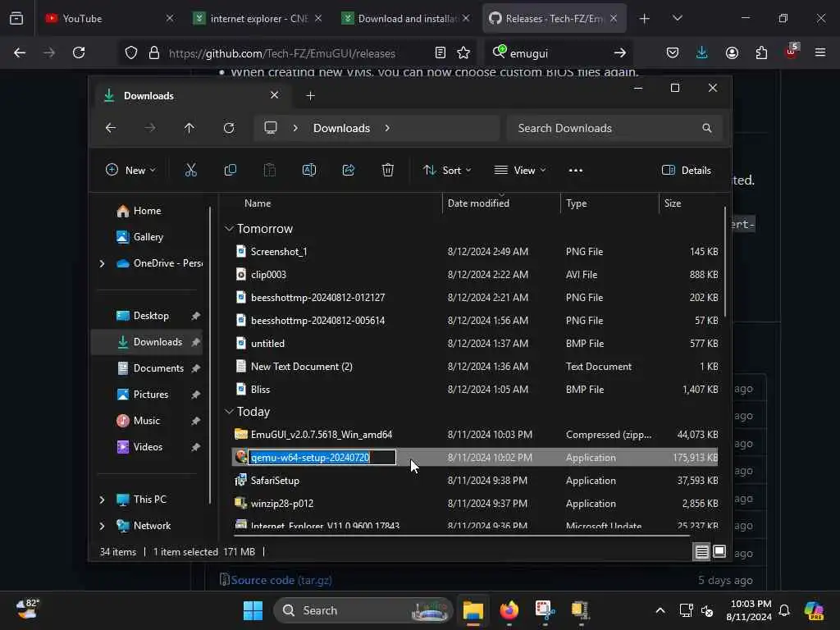Collapse the Today group
The width and height of the screenshot is (840, 630).
point(230,412)
